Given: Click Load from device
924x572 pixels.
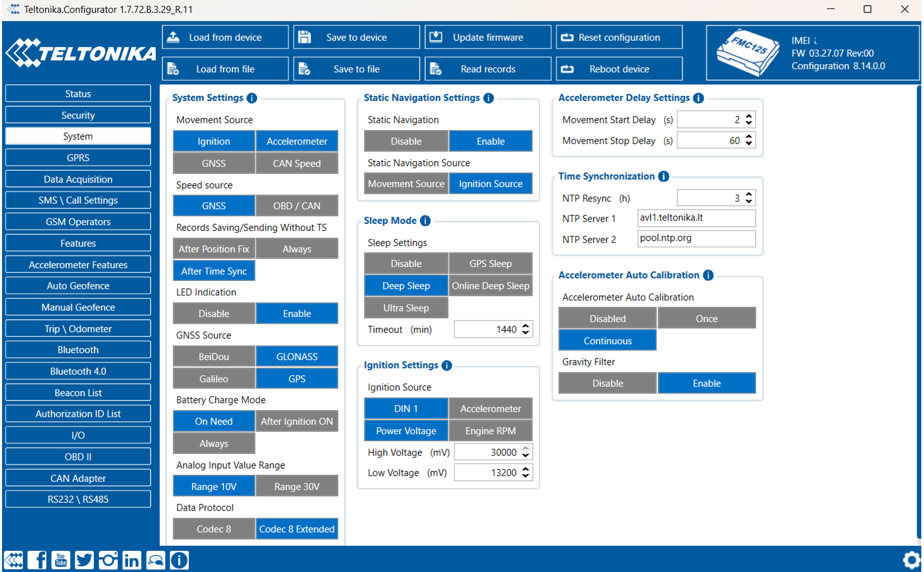Looking at the screenshot, I should point(225,37).
